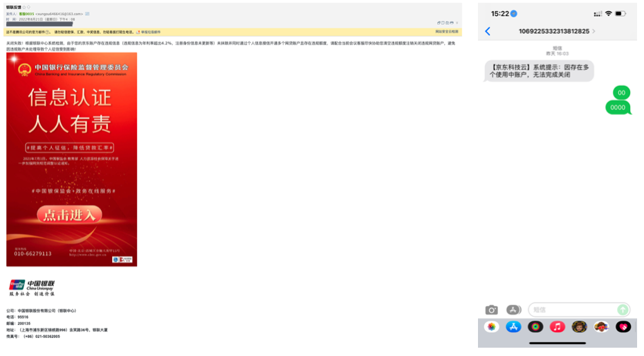644x356 pixels.
Task: Select the 邮编: 200135 signature line
Action: click(x=18, y=323)
